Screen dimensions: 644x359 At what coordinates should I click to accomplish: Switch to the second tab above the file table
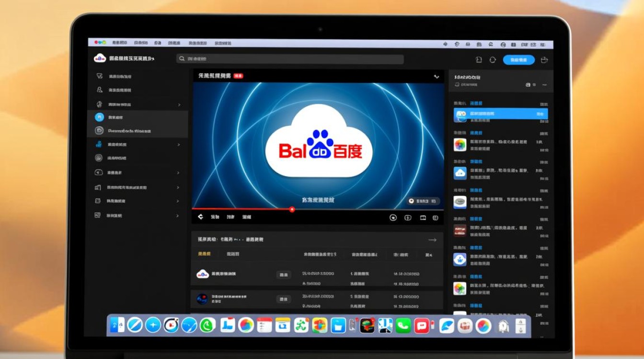[x=233, y=254]
